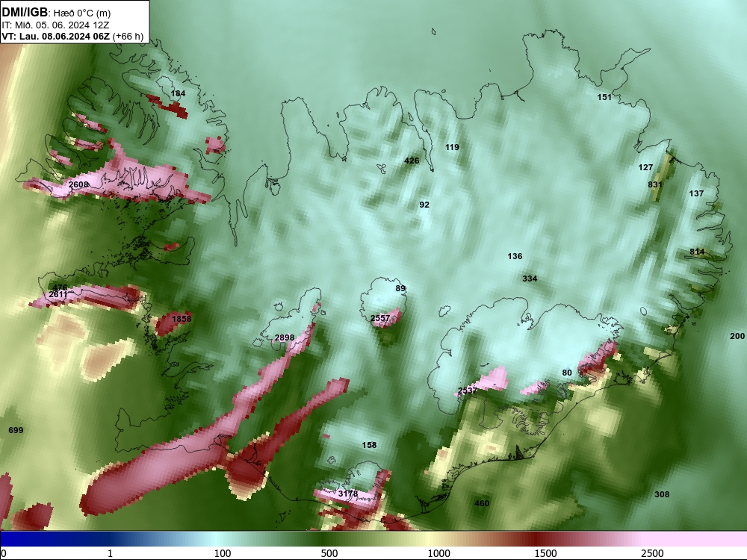Click the 1858 value label
This screenshot has height=560, width=747.
click(182, 319)
